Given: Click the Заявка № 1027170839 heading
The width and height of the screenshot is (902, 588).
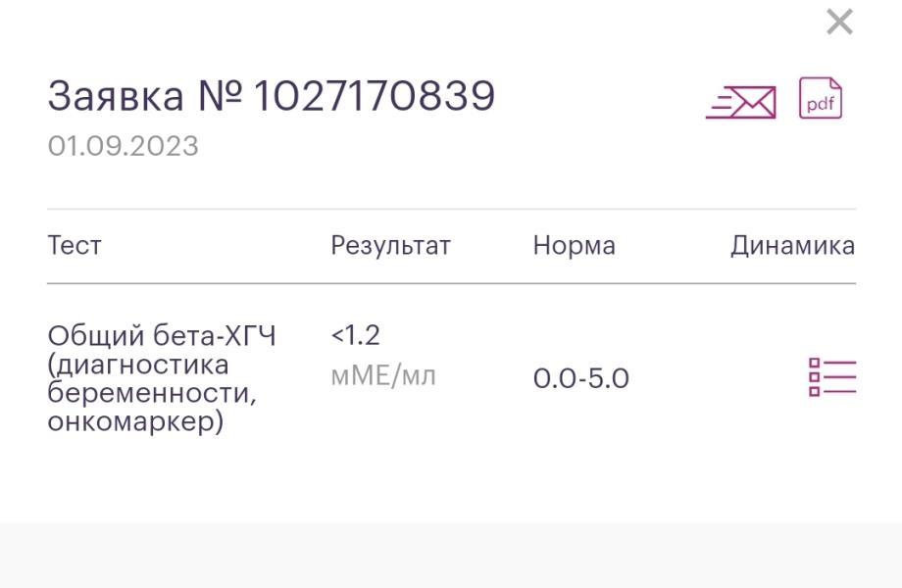Looking at the screenshot, I should coord(271,95).
